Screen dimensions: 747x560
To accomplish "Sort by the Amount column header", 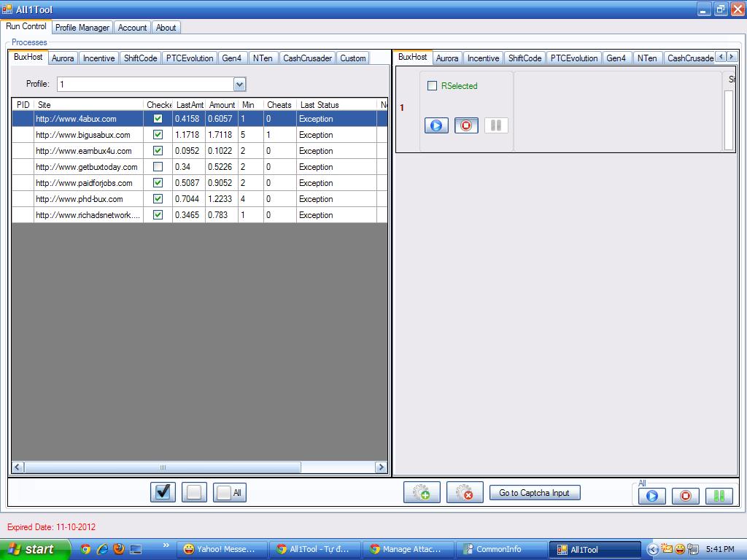I will click(222, 105).
